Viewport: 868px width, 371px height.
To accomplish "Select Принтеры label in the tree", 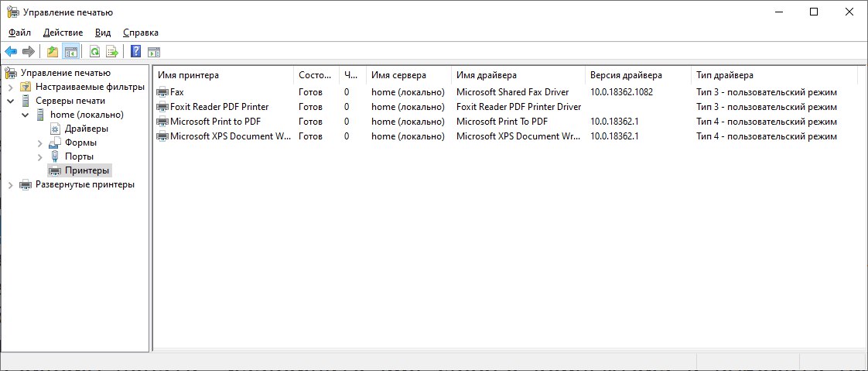I will [87, 170].
